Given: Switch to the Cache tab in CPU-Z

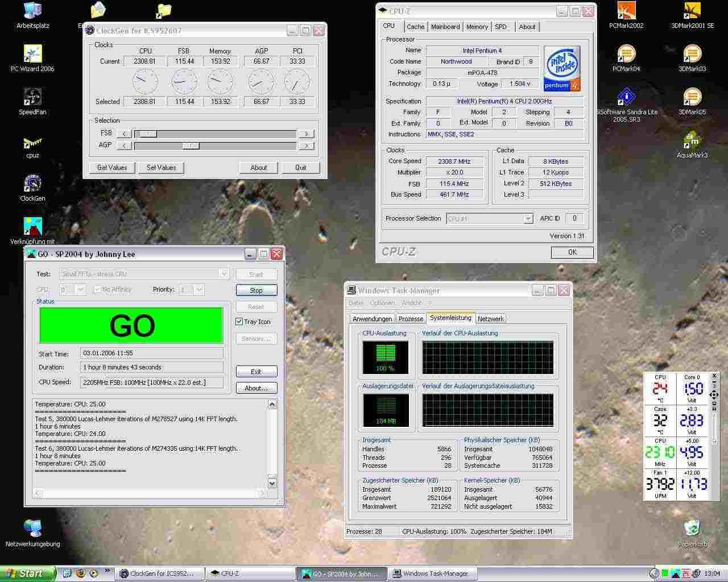Looking at the screenshot, I should click(x=415, y=27).
